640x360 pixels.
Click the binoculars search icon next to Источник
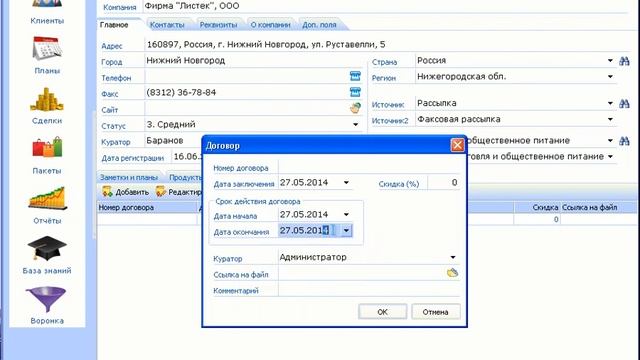[624, 104]
